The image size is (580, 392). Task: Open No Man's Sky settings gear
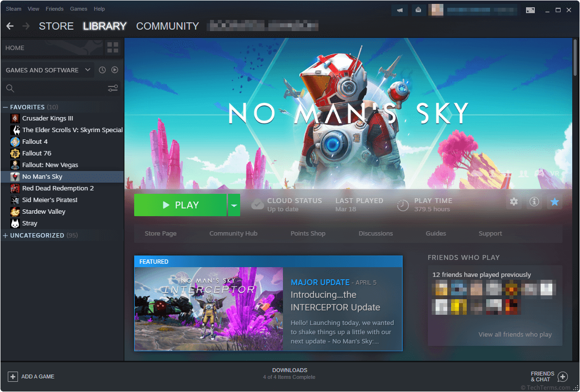[x=514, y=202]
